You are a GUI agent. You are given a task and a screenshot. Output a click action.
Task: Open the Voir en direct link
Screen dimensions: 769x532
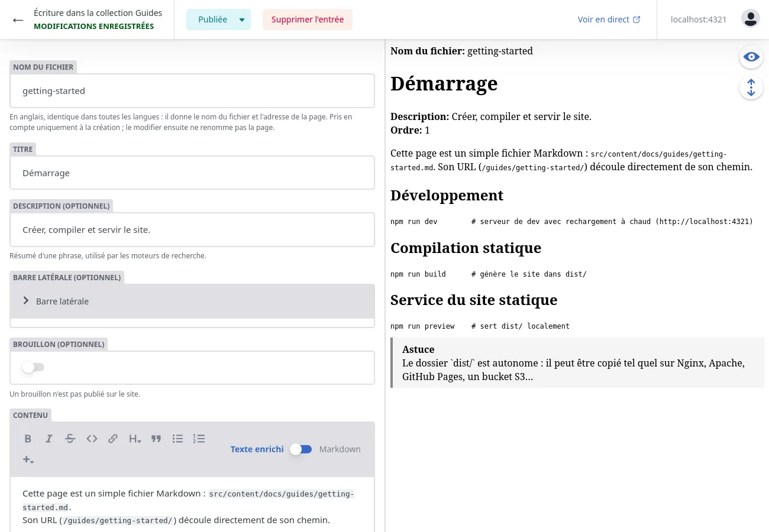(609, 20)
